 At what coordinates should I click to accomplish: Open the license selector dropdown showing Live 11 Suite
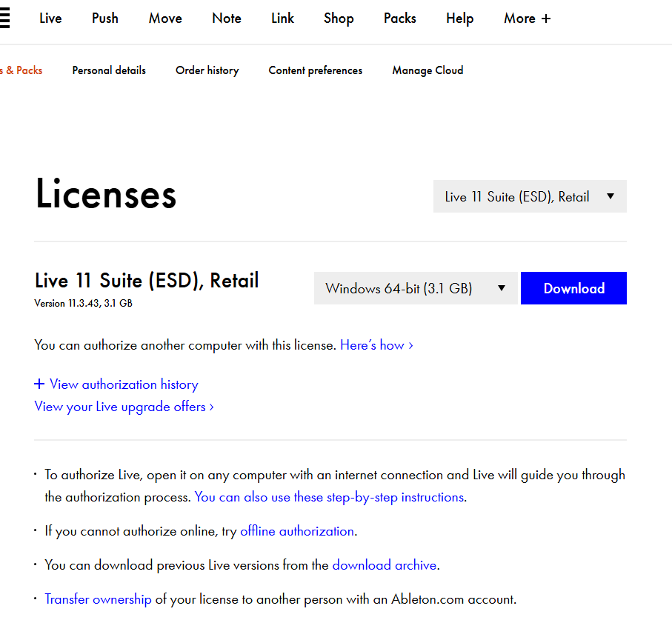click(x=529, y=196)
